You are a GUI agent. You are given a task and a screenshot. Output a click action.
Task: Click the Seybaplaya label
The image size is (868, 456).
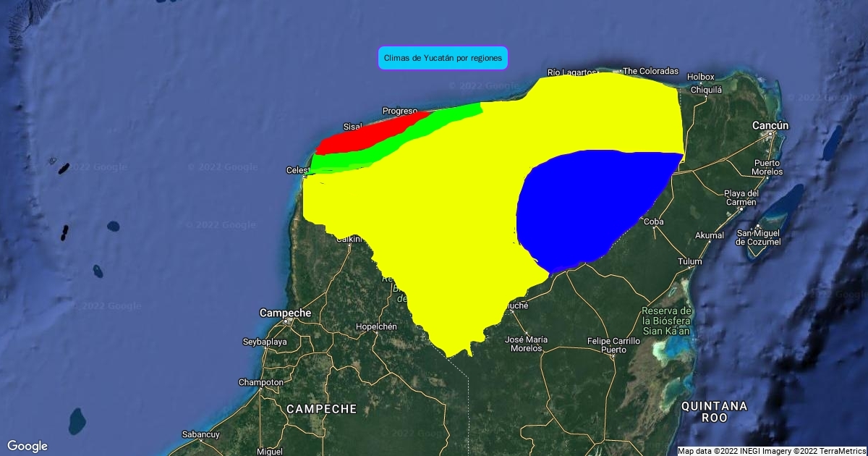click(x=265, y=342)
